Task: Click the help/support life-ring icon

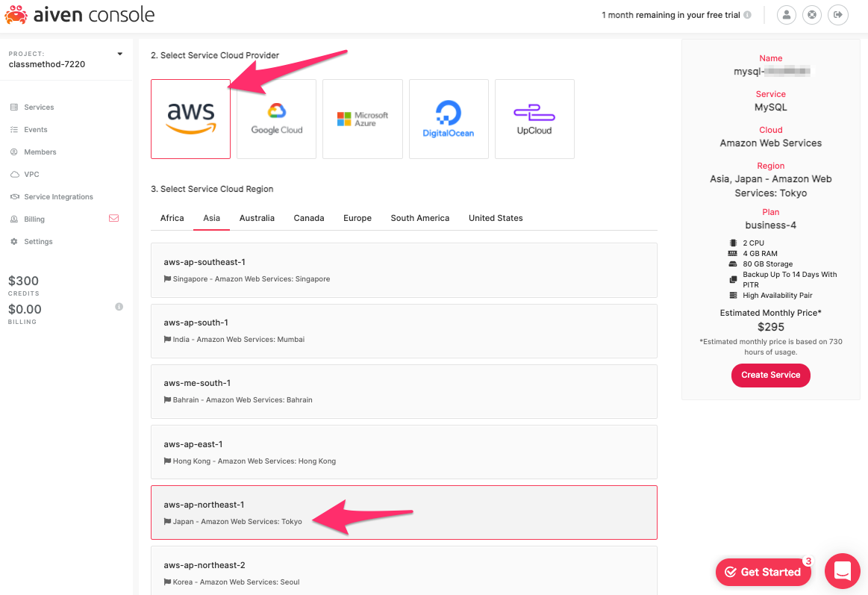Action: pyautogui.click(x=812, y=14)
